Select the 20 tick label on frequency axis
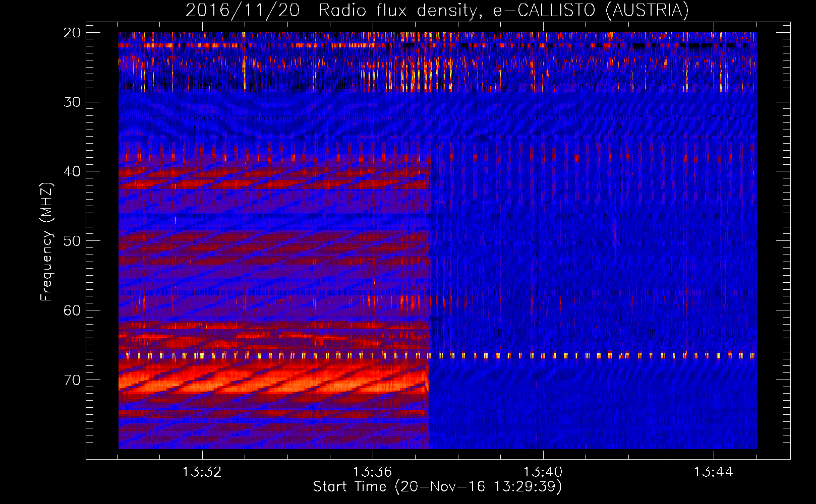 (x=73, y=33)
